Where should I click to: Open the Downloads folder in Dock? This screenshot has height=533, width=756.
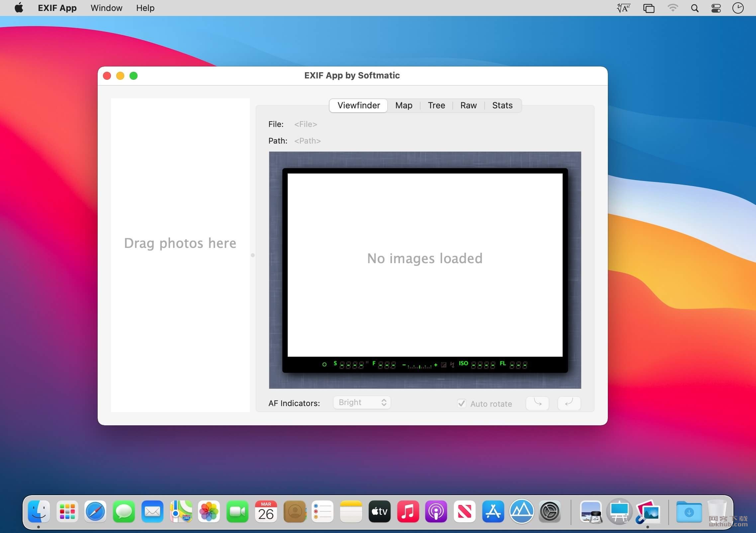689,511
